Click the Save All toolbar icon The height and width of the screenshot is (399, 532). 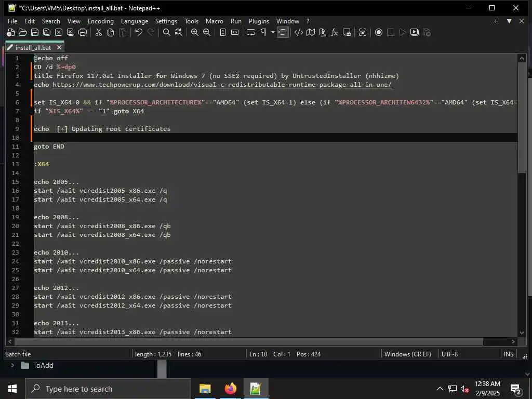pyautogui.click(x=46, y=32)
